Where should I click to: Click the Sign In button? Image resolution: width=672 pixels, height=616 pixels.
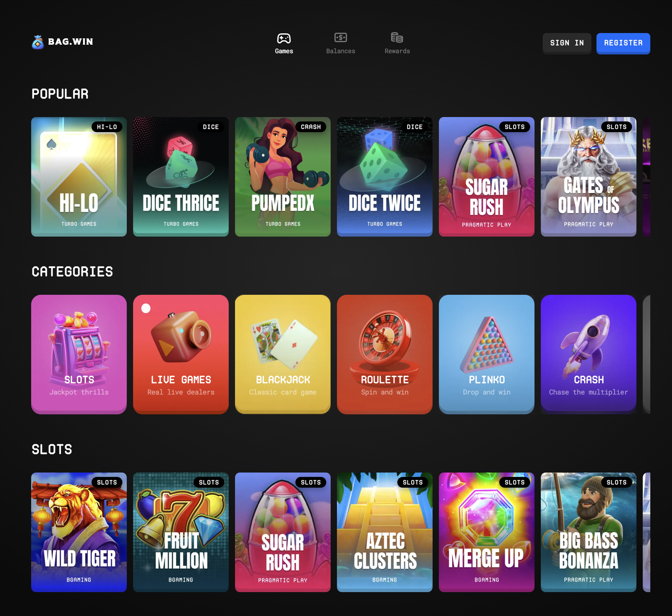click(x=567, y=43)
